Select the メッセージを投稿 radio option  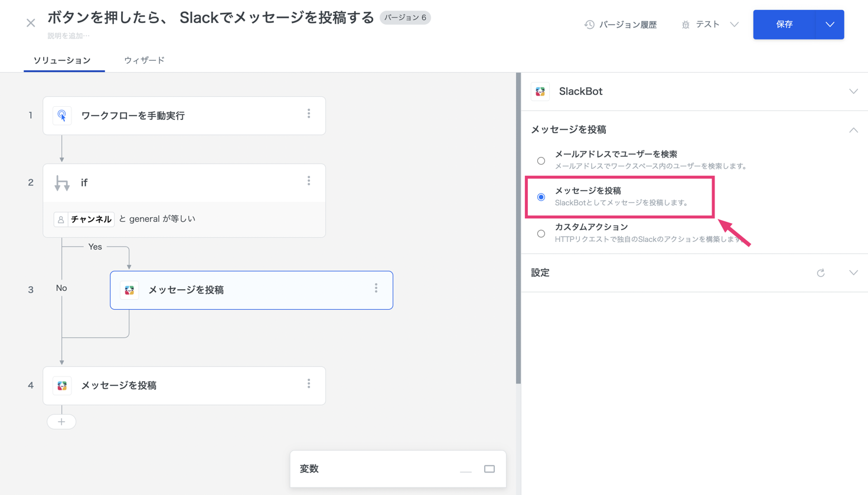[x=541, y=197]
